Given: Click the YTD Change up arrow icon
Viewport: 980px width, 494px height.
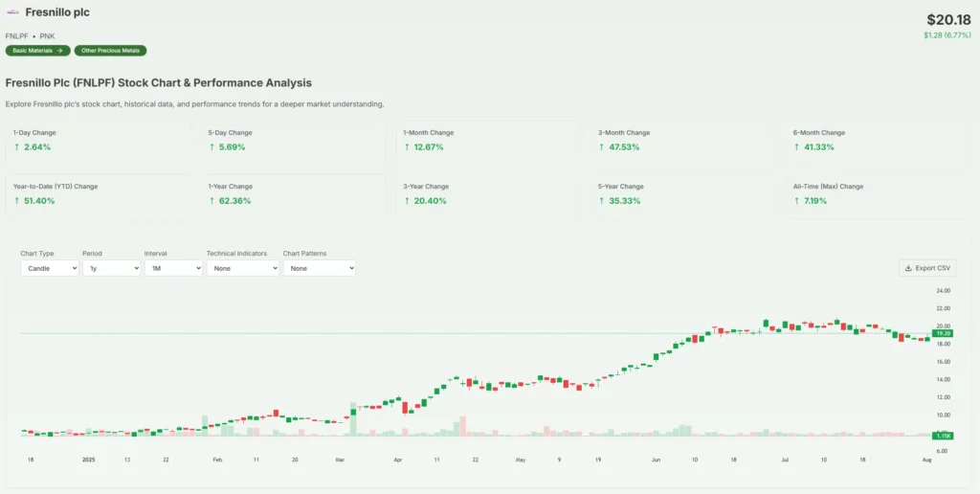Looking at the screenshot, I should (x=16, y=201).
